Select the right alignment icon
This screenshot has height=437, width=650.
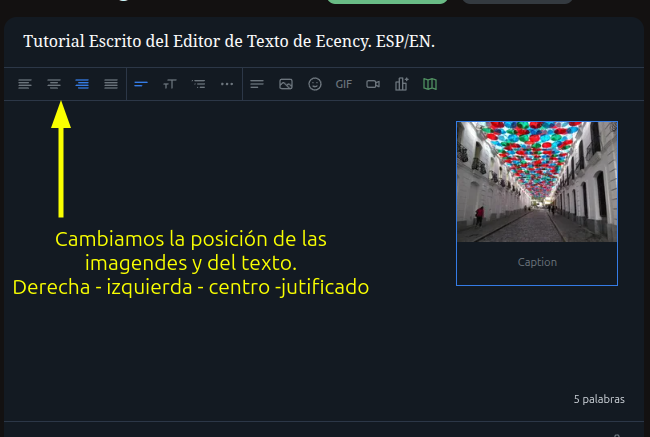(82, 84)
